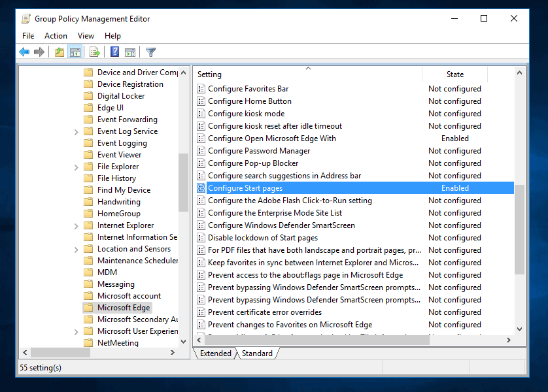Click policy icon beside Configure Start pages
The height and width of the screenshot is (392, 548).
point(201,188)
